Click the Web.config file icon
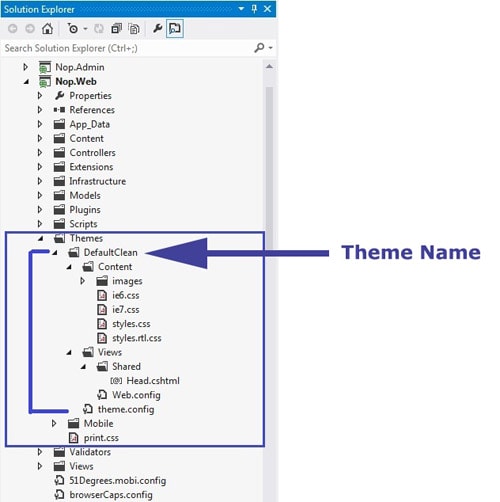Viewport: 500px width, 502px height. point(102,395)
